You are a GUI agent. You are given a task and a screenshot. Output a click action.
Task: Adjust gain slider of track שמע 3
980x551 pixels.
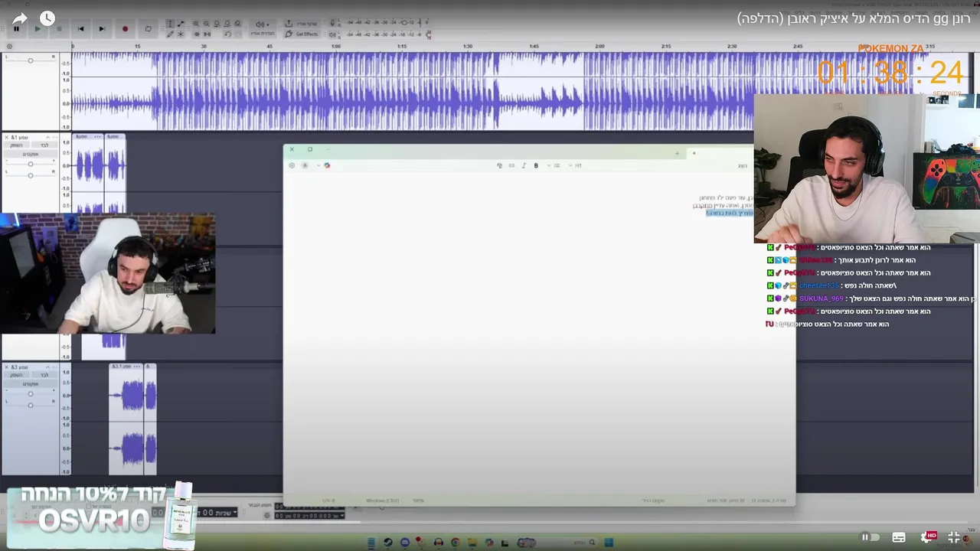(x=31, y=394)
